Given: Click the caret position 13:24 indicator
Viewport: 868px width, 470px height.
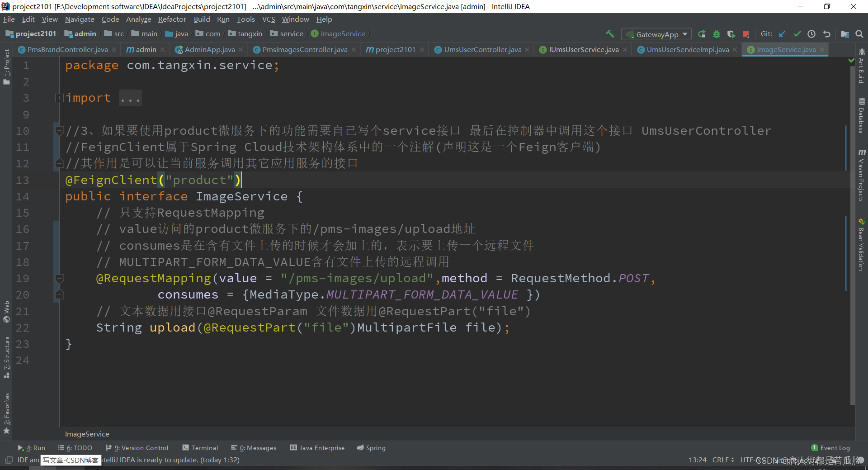Looking at the screenshot, I should coord(697,460).
